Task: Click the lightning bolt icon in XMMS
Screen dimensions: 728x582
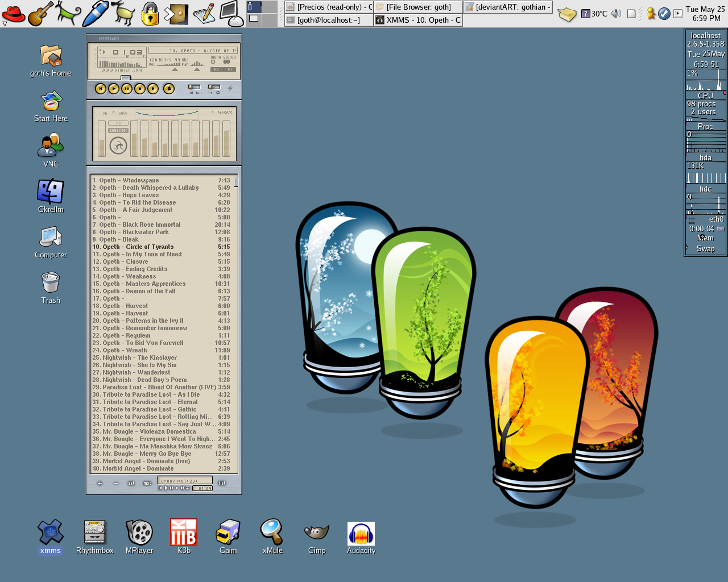Action: click(230, 88)
